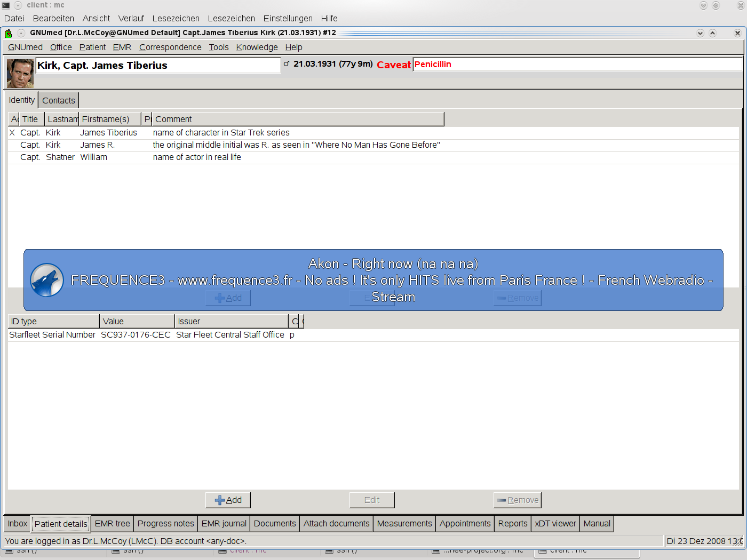Open Verlauf menu in terminal window
Image resolution: width=747 pixels, height=560 pixels.
pyautogui.click(x=131, y=18)
